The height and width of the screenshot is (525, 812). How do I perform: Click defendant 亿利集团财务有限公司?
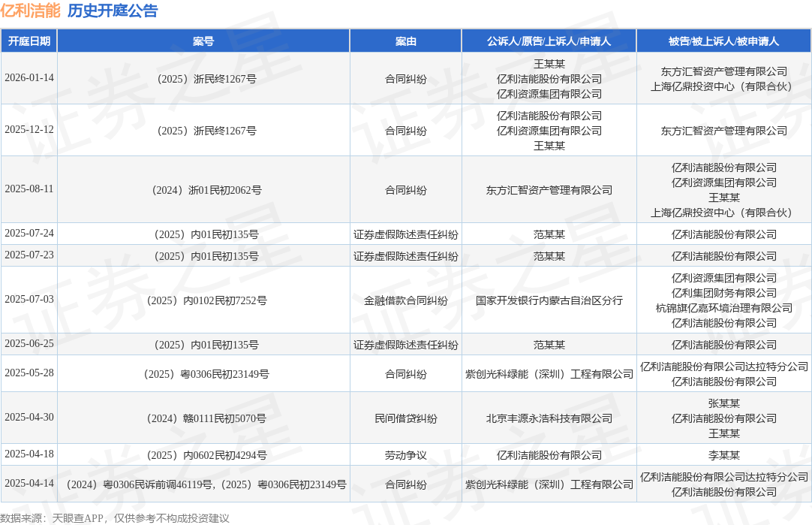tap(724, 293)
